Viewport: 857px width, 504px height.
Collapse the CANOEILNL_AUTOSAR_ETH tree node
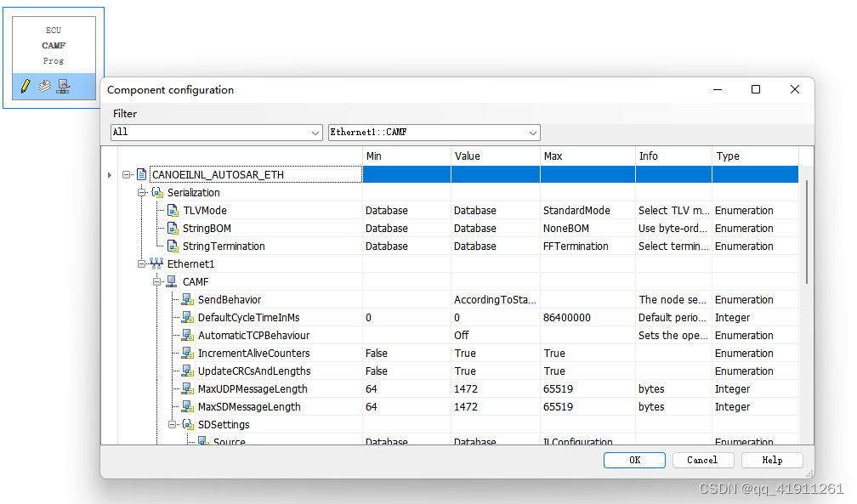tap(126, 175)
